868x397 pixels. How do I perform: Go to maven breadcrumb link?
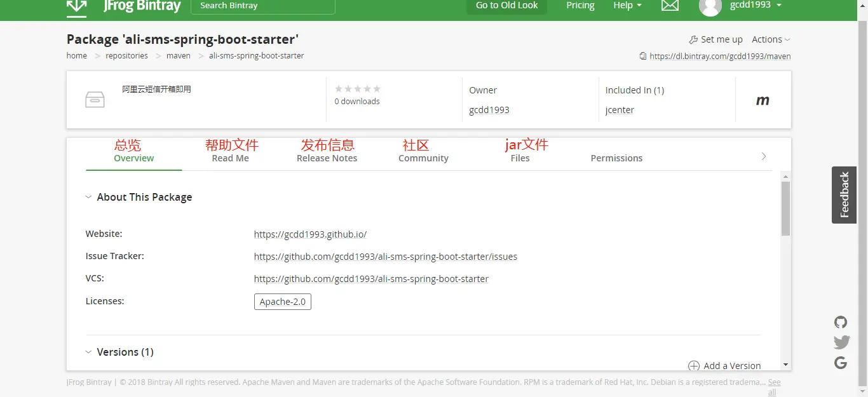(179, 56)
